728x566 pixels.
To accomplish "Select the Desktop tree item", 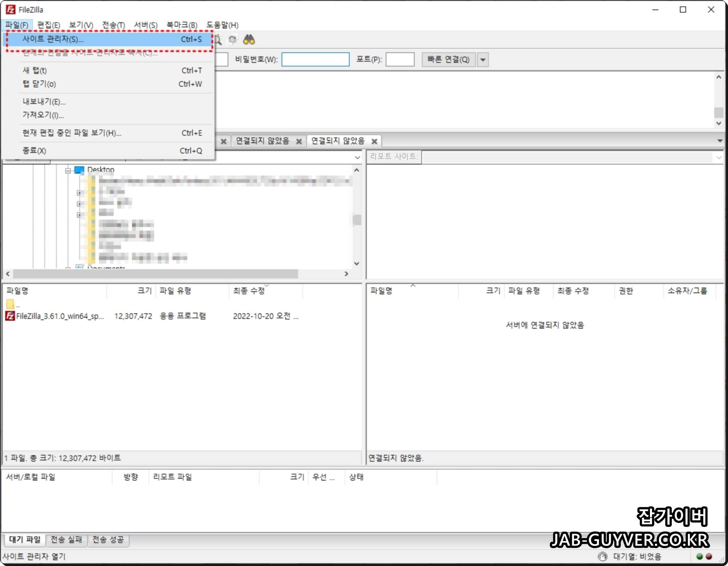I will click(x=101, y=170).
